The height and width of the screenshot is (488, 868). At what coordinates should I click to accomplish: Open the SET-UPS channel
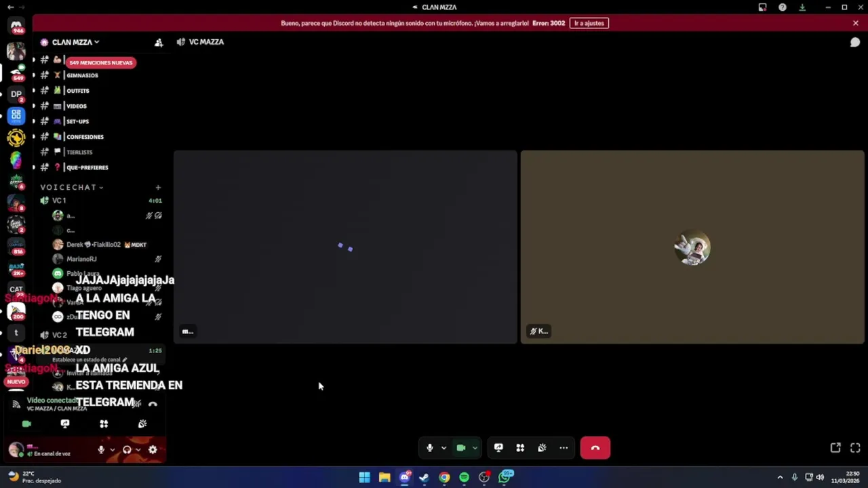(77, 121)
